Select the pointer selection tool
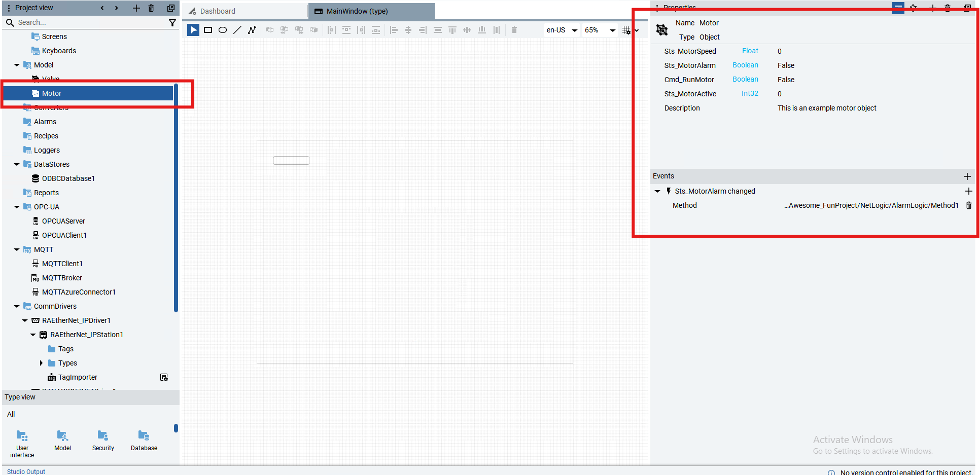Image resolution: width=980 pixels, height=475 pixels. click(x=193, y=30)
